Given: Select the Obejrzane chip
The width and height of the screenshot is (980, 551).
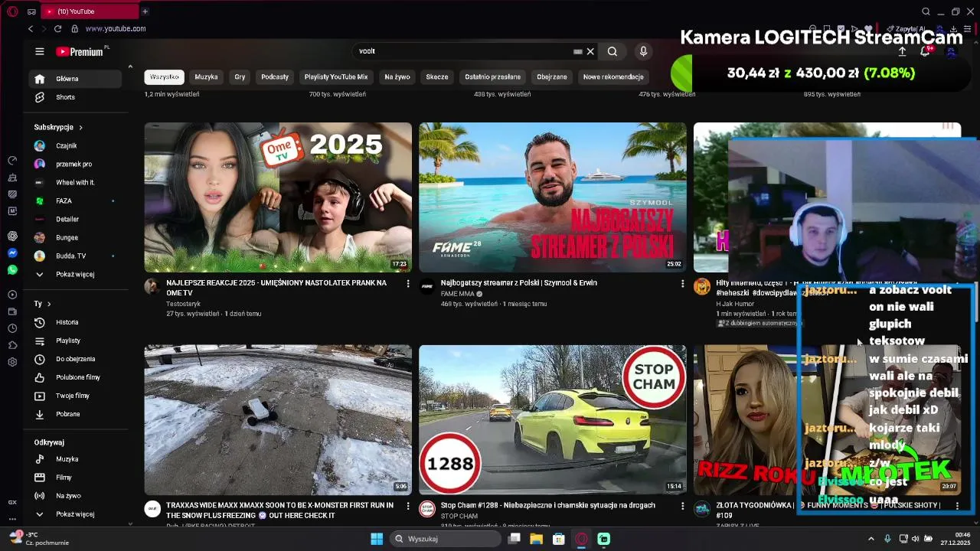Looking at the screenshot, I should [x=552, y=77].
